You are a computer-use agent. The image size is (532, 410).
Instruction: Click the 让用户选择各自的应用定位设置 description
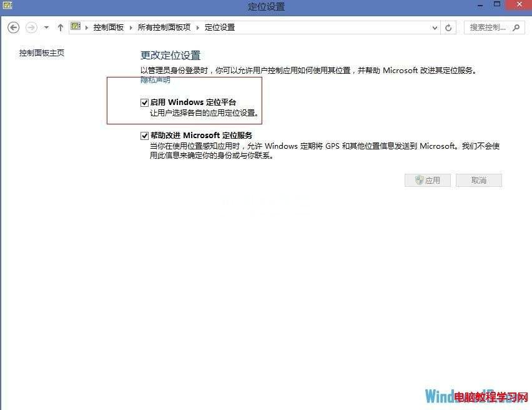[x=204, y=112]
